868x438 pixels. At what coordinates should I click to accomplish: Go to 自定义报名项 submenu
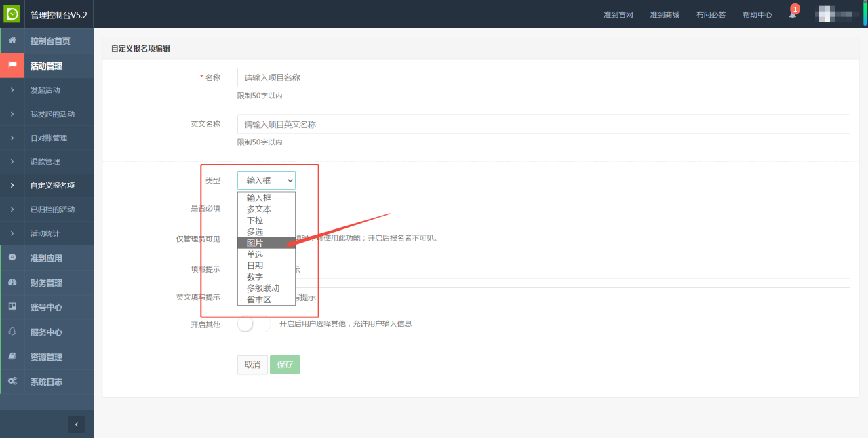pyautogui.click(x=52, y=185)
